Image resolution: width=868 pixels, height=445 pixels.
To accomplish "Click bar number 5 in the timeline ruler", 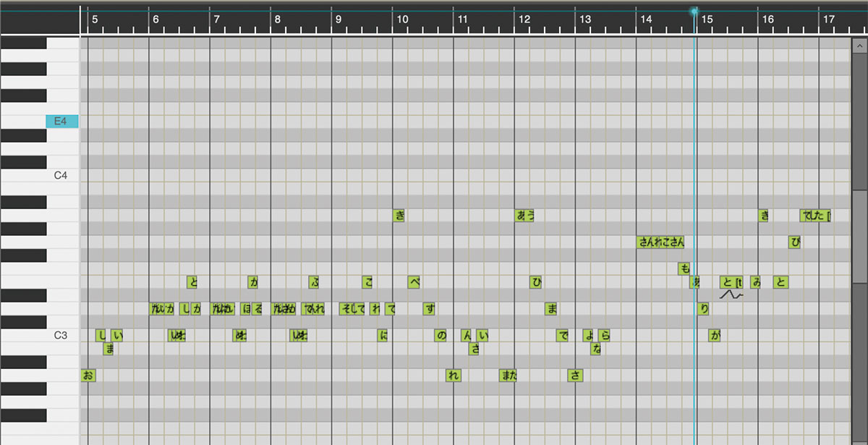I will pos(94,20).
